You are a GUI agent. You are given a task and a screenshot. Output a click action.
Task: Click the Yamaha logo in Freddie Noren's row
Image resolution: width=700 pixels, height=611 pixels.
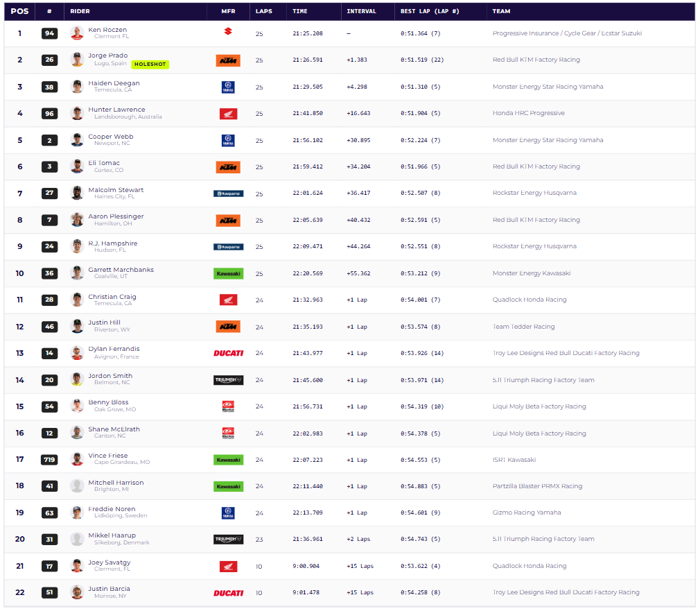228,513
